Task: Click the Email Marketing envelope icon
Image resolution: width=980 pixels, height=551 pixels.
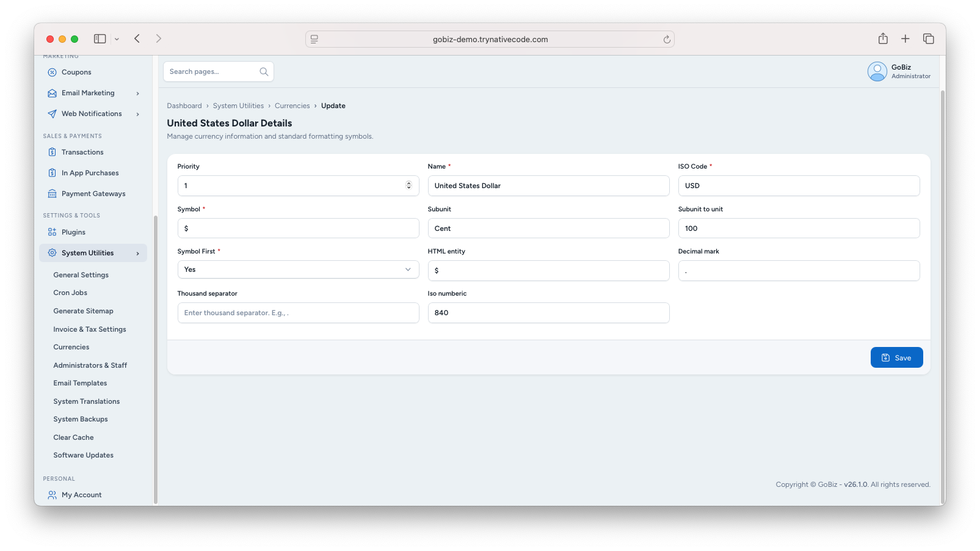Action: point(52,93)
